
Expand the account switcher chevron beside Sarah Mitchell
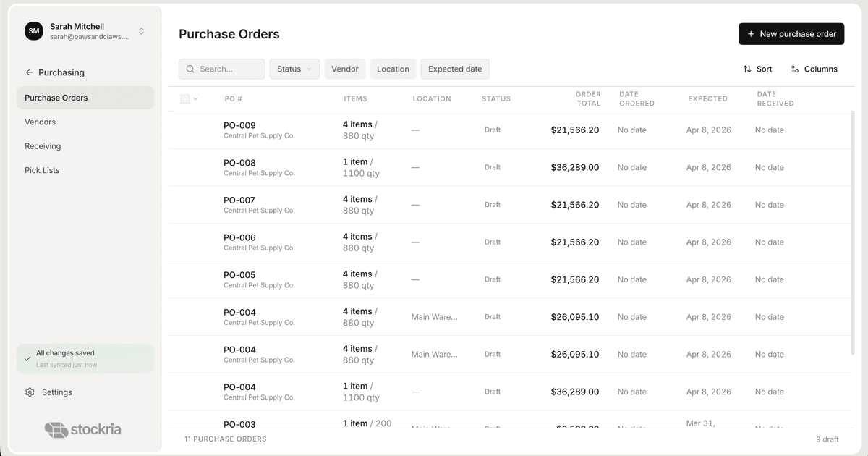141,31
